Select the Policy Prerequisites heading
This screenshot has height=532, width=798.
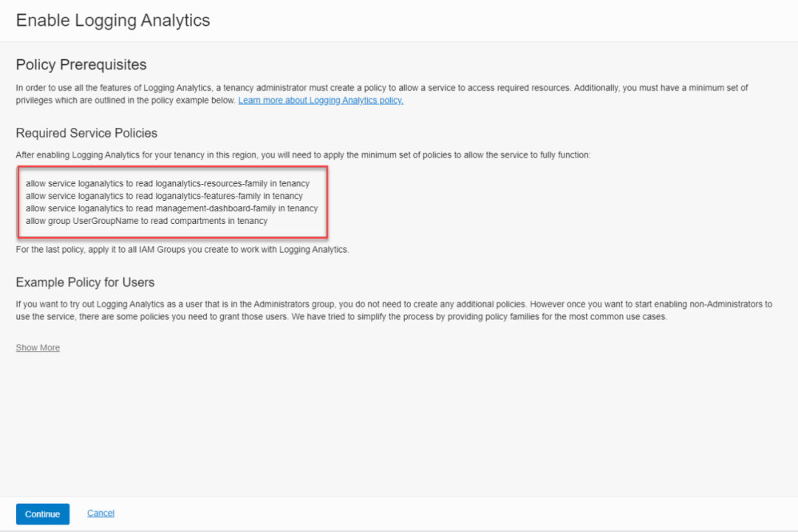81,65
